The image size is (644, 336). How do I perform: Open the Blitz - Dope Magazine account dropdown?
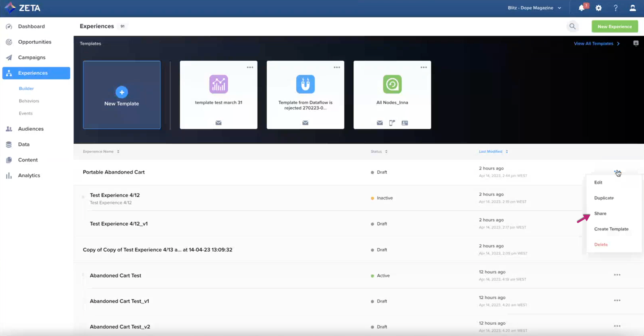pos(534,8)
